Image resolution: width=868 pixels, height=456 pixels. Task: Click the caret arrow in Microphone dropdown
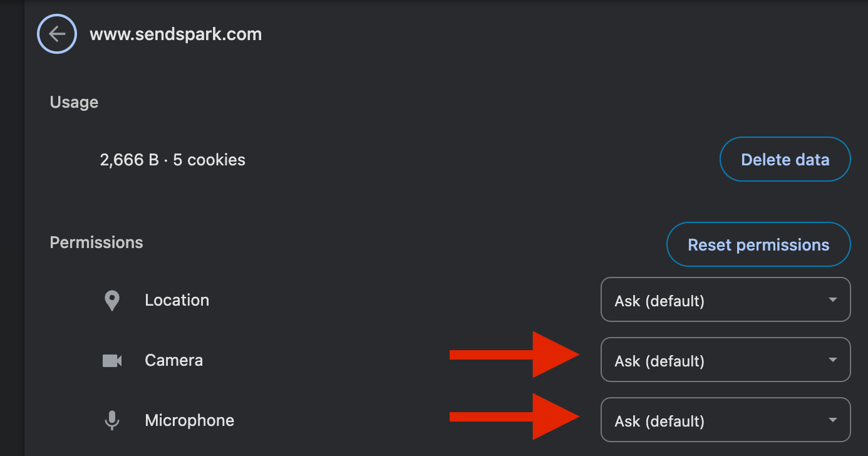point(832,420)
